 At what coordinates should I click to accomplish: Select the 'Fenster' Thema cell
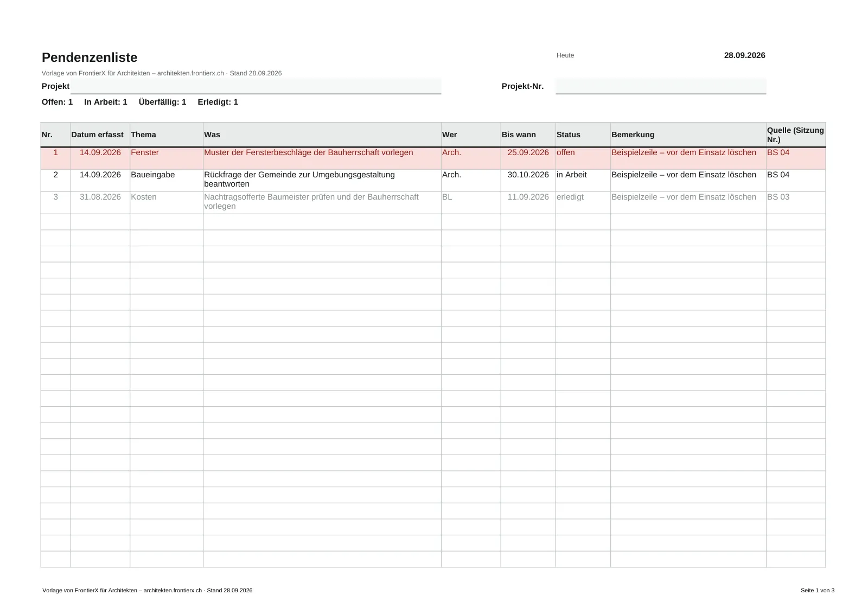[167, 158]
